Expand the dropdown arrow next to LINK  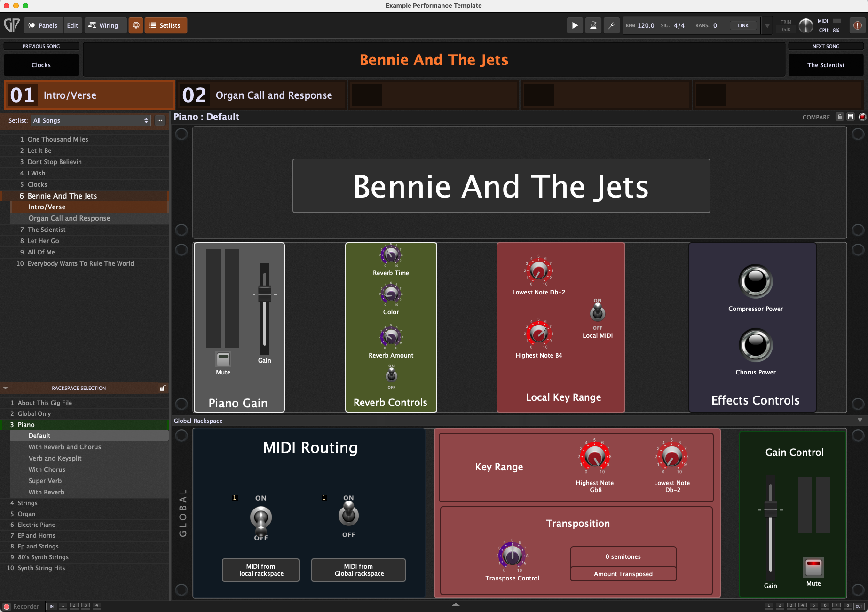(x=767, y=25)
